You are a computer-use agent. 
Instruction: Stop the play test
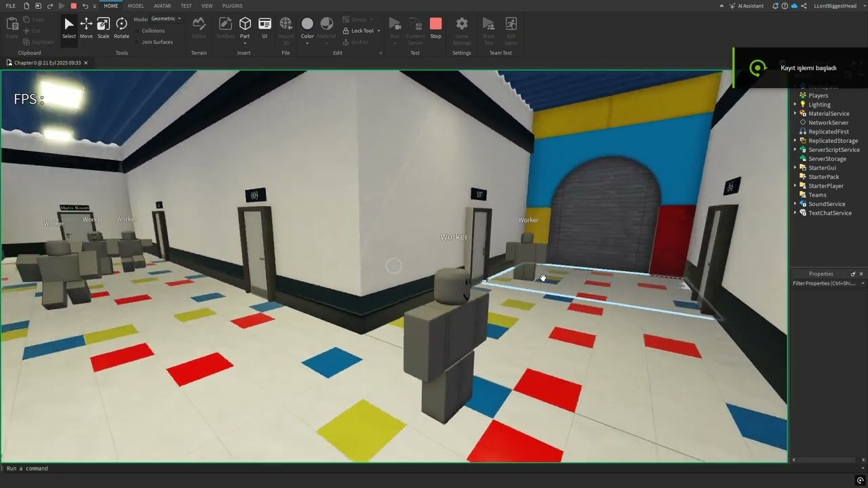point(435,28)
